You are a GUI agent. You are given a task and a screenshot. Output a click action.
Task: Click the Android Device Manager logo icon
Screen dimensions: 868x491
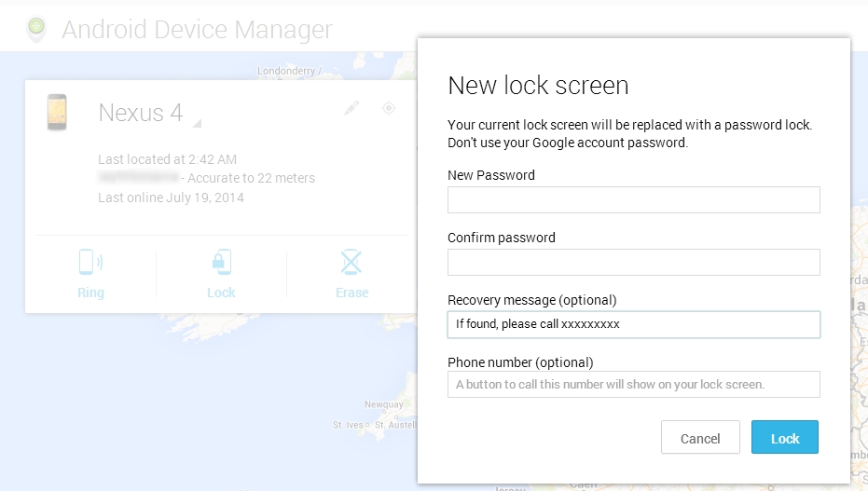click(36, 29)
